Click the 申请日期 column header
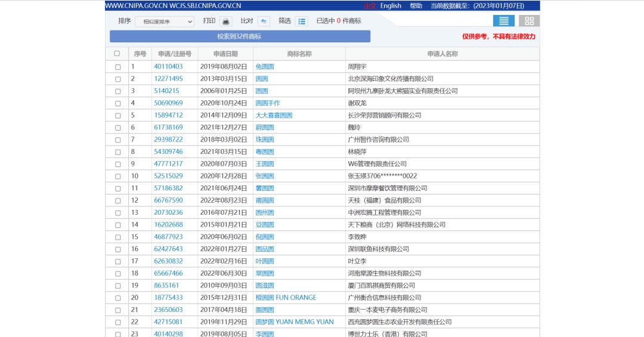 (x=225, y=54)
